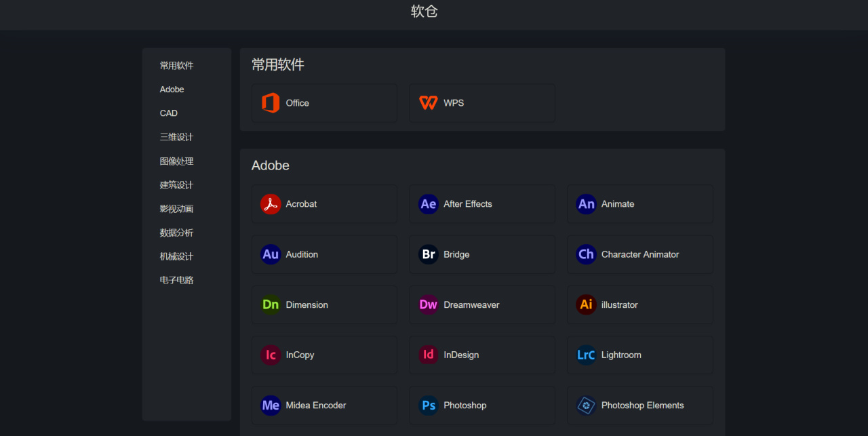Click the Dreamweaver Dw icon
Image resolution: width=868 pixels, height=436 pixels.
click(x=429, y=304)
